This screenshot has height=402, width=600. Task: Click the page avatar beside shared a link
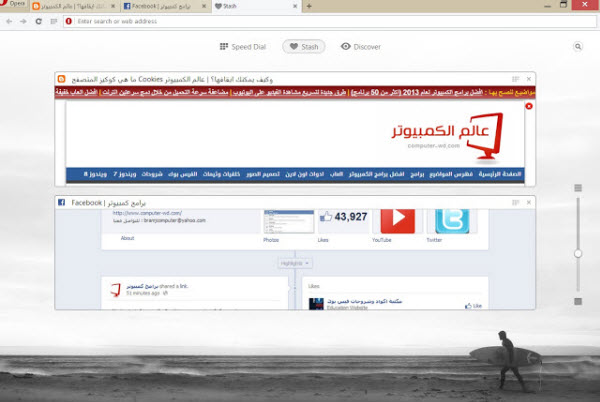pyautogui.click(x=116, y=290)
